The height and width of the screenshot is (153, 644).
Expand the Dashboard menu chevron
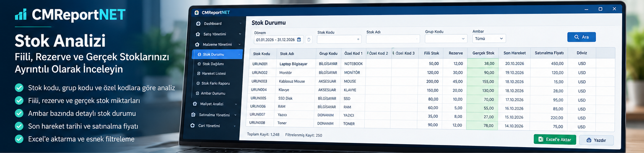240,23
